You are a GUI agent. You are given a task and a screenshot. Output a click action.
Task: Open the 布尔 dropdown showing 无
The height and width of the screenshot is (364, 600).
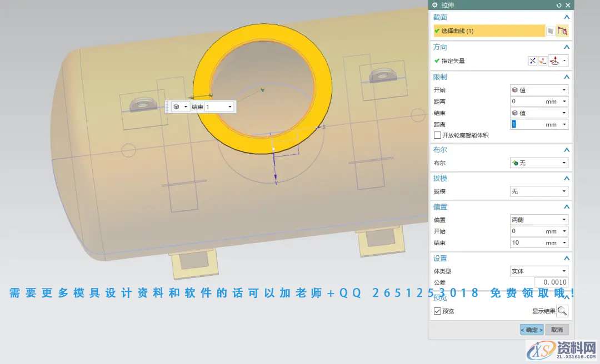pyautogui.click(x=538, y=163)
